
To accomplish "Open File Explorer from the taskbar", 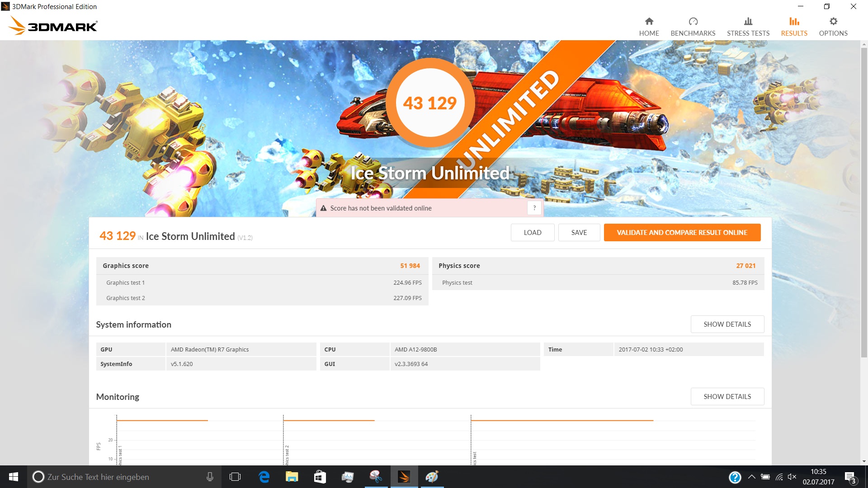I will [292, 477].
